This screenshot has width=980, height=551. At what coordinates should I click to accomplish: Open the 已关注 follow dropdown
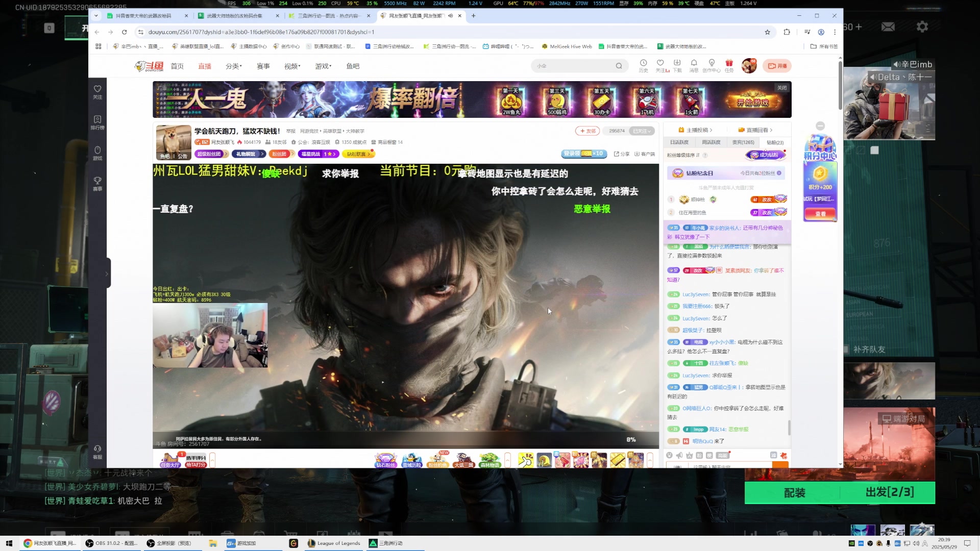coord(642,131)
